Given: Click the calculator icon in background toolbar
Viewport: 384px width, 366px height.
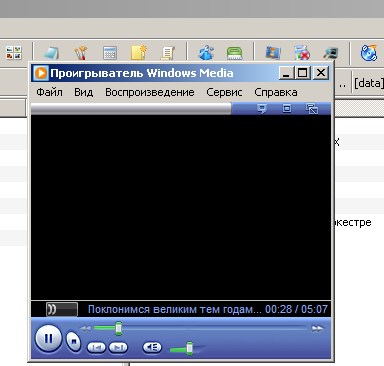Looking at the screenshot, I should [x=110, y=53].
